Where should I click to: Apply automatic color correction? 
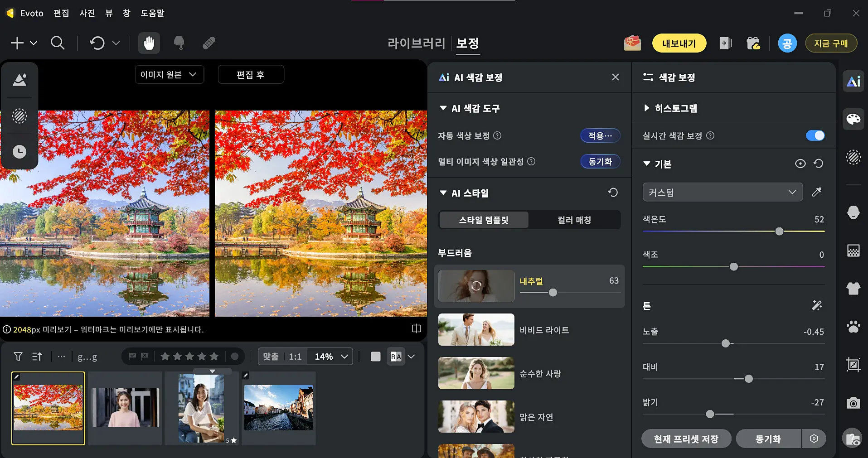click(x=600, y=135)
